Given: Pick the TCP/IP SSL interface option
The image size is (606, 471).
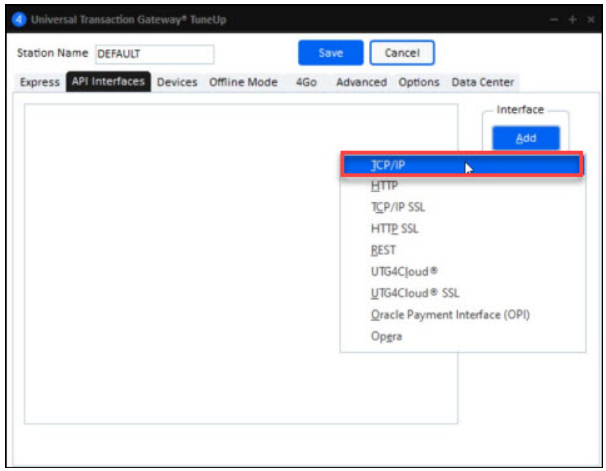Looking at the screenshot, I should [x=398, y=208].
